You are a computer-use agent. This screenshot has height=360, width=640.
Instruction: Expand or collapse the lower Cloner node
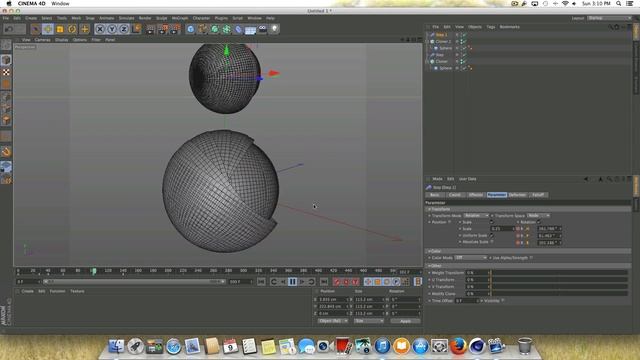427,61
